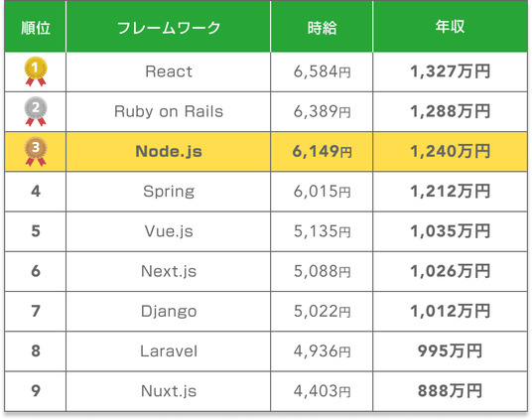Click the gold first-place medal icon

(36, 71)
